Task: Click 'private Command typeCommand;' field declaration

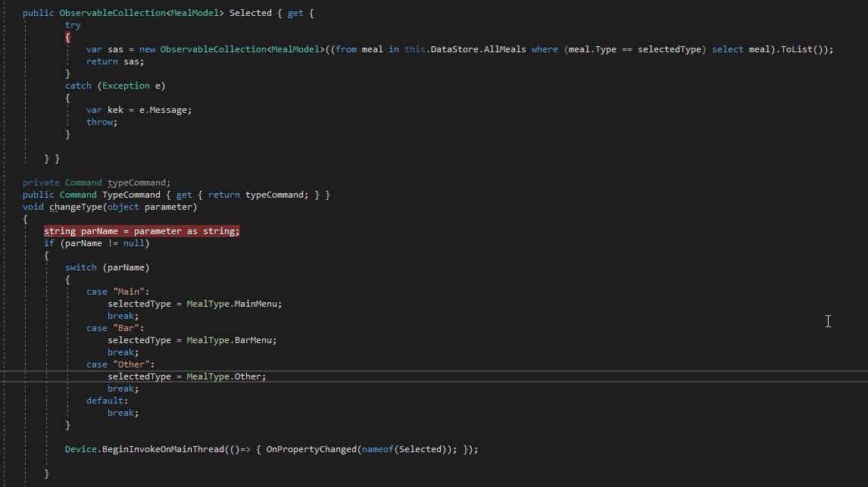Action: click(96, 183)
